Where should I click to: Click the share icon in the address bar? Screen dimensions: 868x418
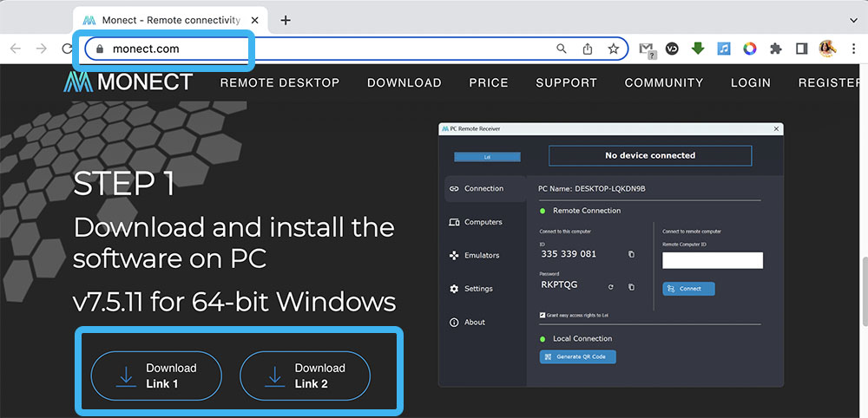tap(588, 49)
